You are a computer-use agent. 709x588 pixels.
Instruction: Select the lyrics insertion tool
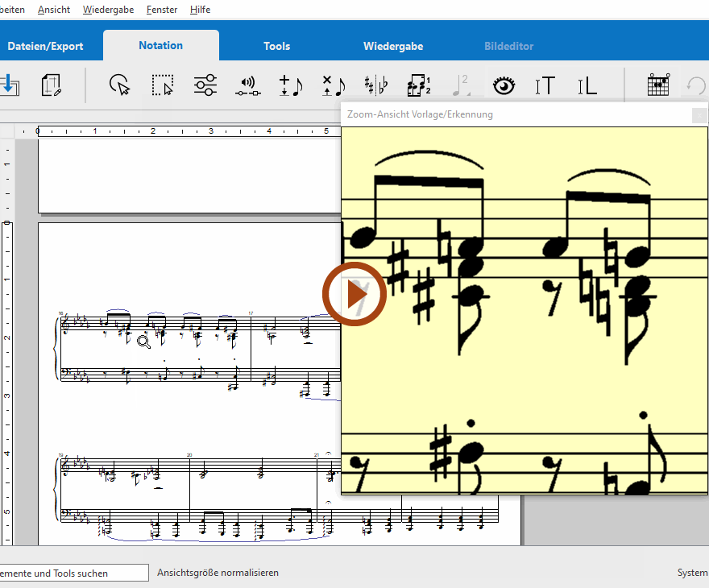point(587,85)
